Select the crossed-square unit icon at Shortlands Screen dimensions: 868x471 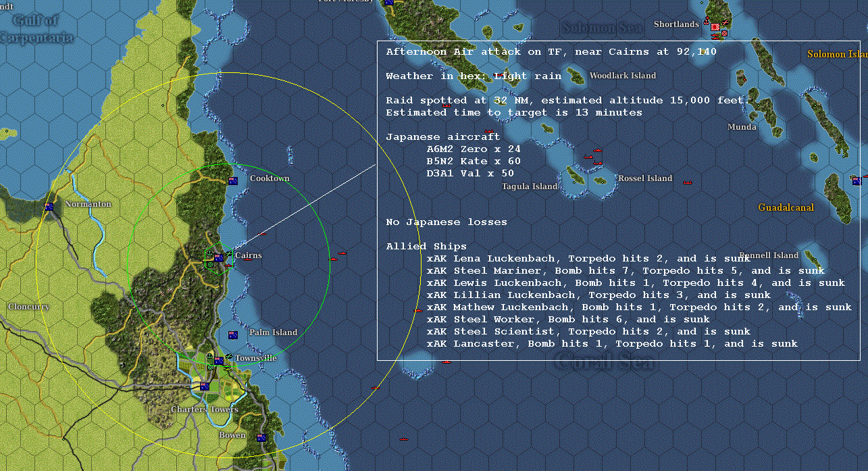(725, 33)
